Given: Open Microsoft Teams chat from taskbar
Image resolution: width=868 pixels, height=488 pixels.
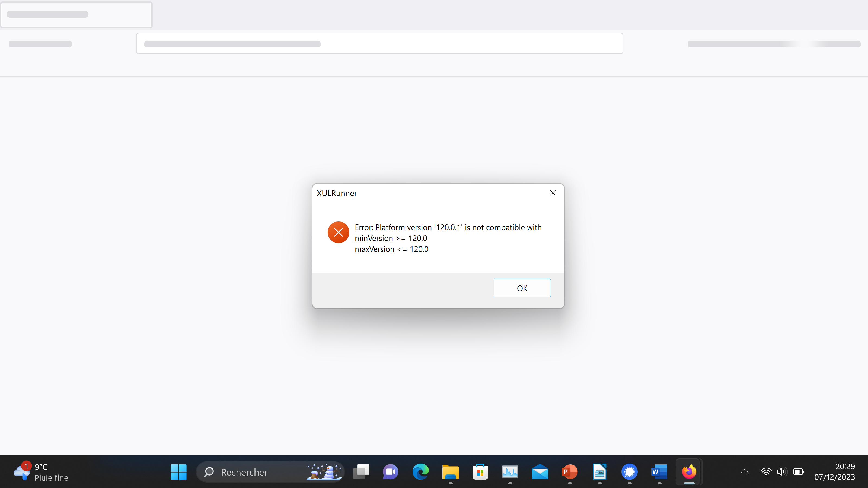Looking at the screenshot, I should tap(391, 472).
